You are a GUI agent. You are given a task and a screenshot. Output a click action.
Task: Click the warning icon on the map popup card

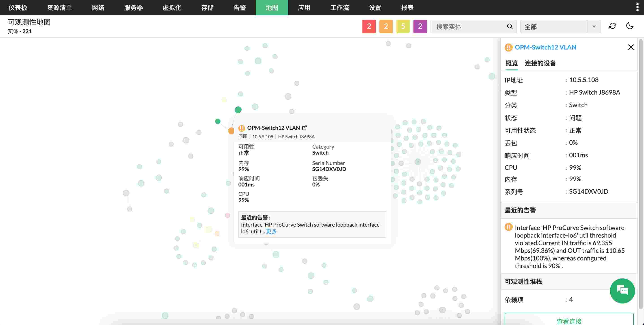tap(241, 128)
